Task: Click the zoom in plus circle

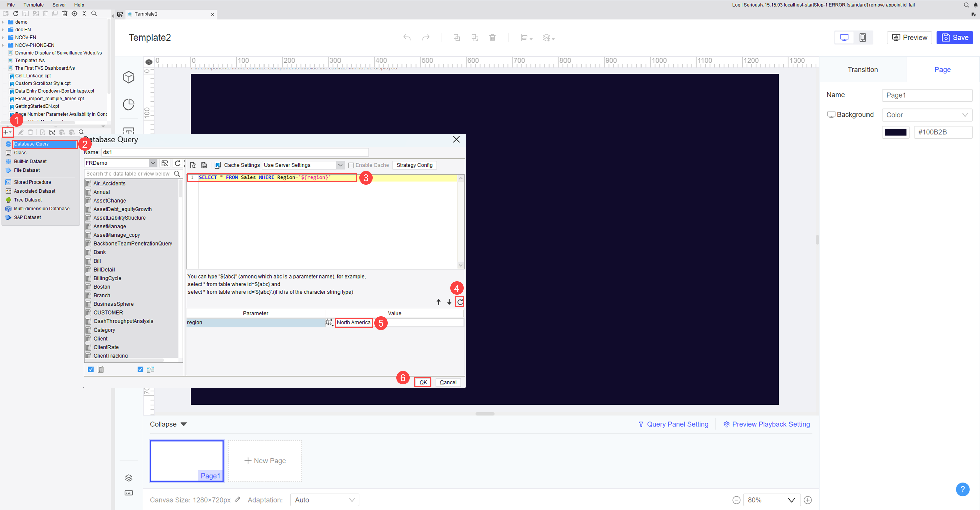Action: coord(807,500)
